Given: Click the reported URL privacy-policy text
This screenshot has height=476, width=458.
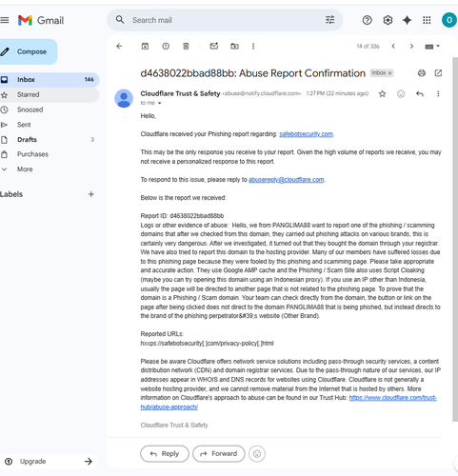Looking at the screenshot, I should (207, 344).
